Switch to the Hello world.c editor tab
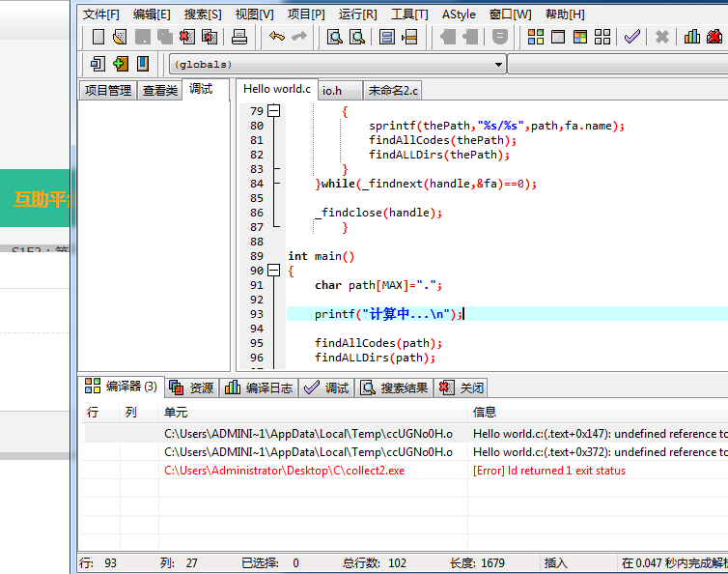This screenshot has height=574, width=728. (277, 89)
